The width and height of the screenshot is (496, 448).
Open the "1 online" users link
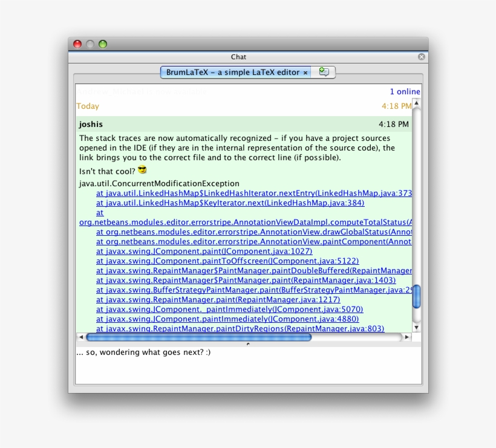(405, 91)
